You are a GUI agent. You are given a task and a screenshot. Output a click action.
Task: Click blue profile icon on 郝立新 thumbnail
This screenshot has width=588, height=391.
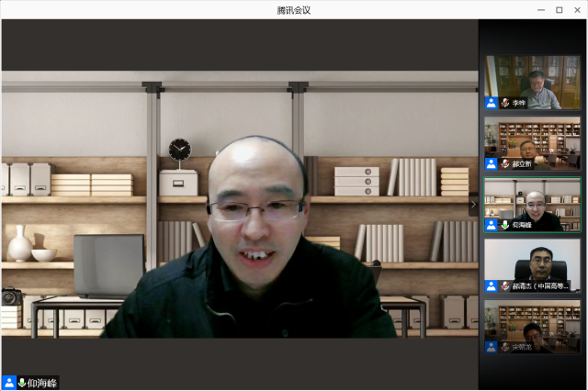492,164
